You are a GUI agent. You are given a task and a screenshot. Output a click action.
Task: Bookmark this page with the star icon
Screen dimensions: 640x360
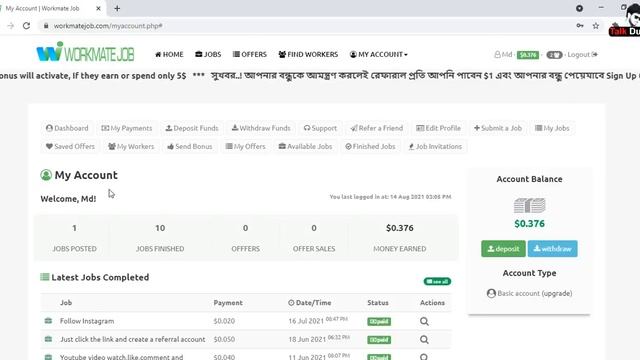point(596,26)
